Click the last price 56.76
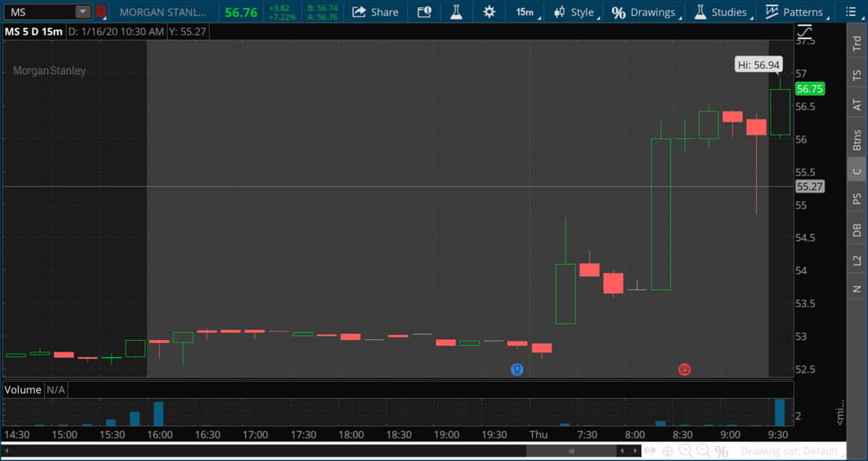Viewport: 868px width, 461px height. point(240,12)
